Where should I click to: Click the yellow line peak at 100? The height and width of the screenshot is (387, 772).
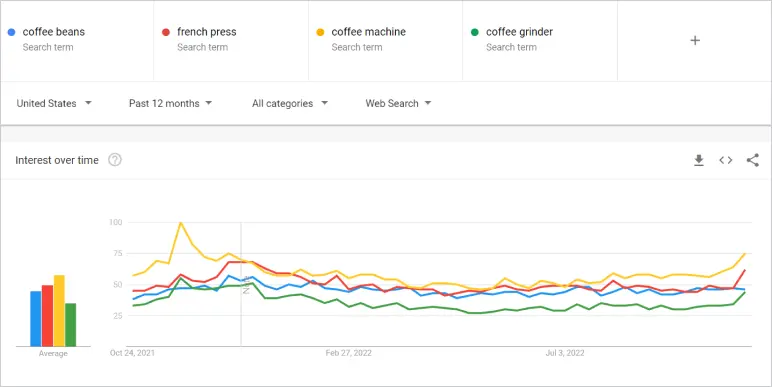(x=181, y=223)
